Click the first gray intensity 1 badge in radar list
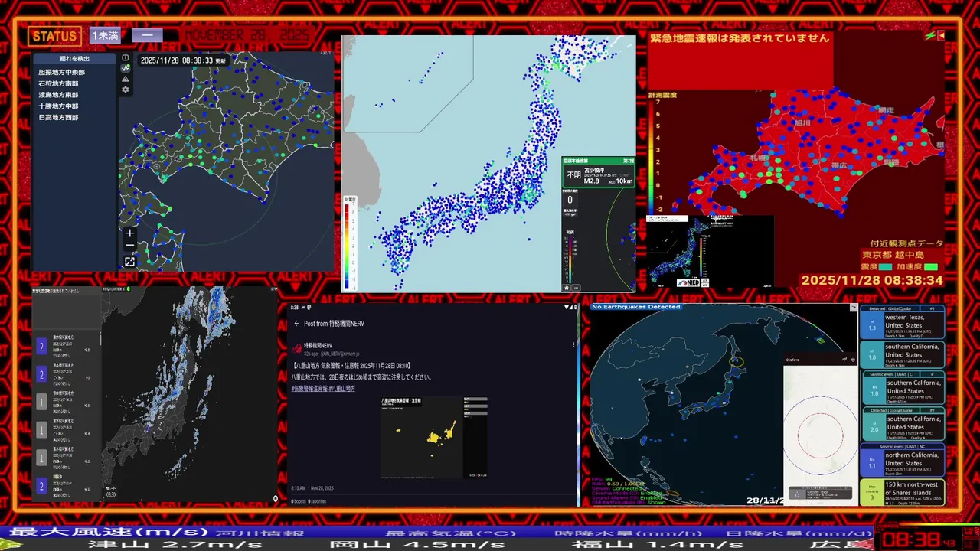 (42, 402)
